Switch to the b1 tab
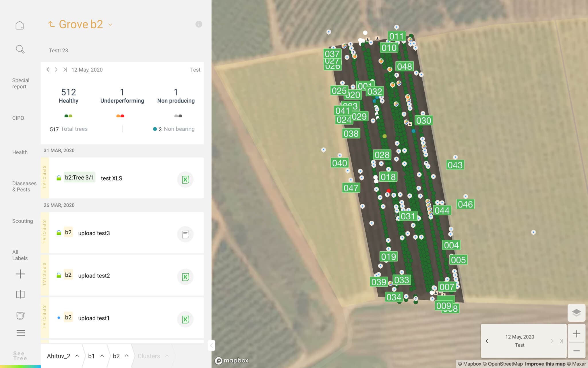588x368 pixels. [x=91, y=356]
